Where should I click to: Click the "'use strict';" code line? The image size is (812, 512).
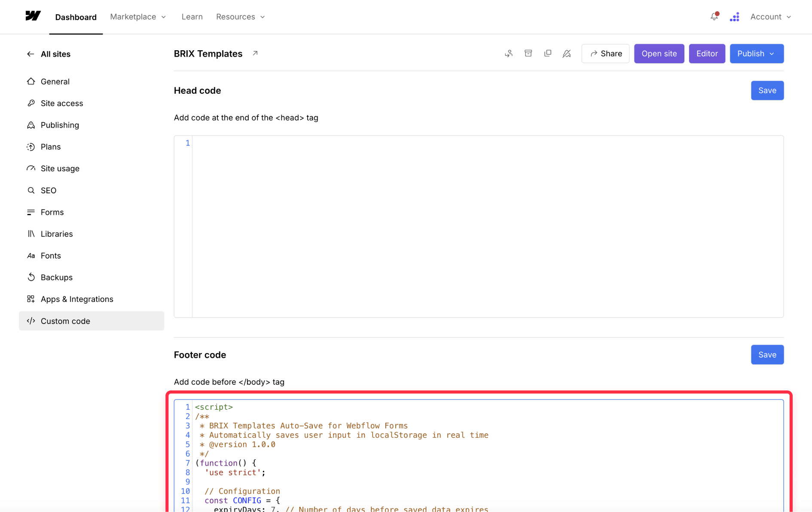235,472
